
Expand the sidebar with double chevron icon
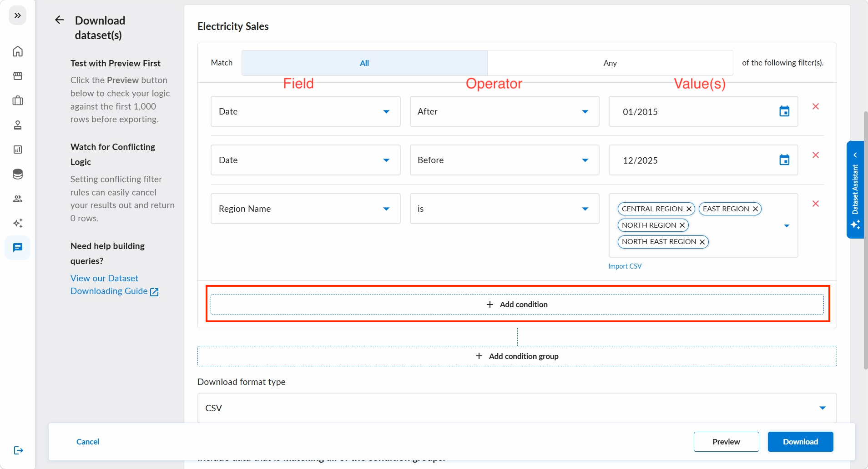[x=17, y=15]
